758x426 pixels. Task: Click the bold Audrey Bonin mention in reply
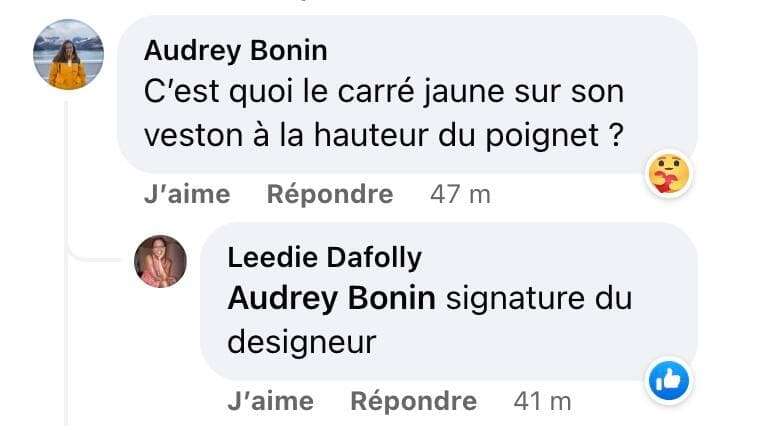click(332, 298)
